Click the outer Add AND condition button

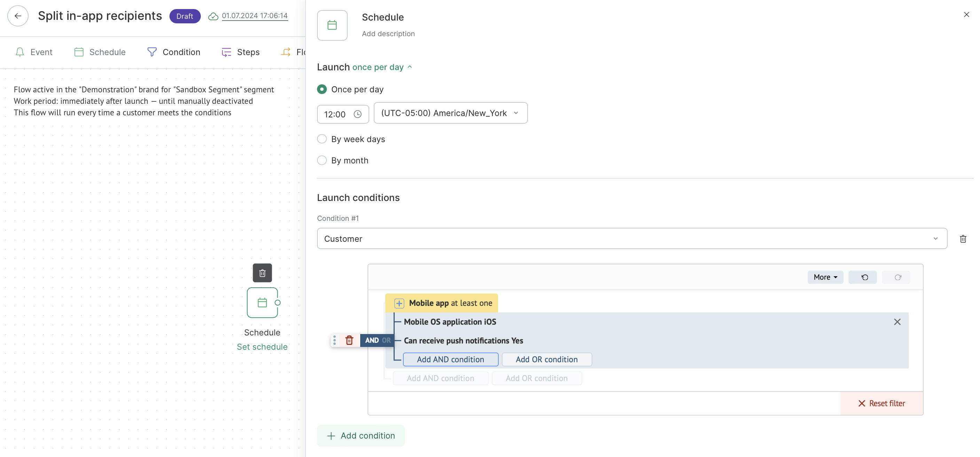pyautogui.click(x=441, y=379)
